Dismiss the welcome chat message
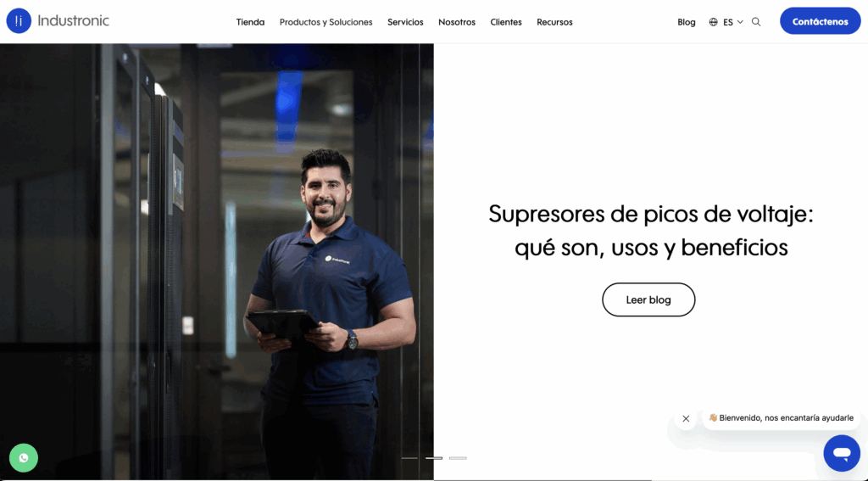This screenshot has height=481, width=868. (686, 418)
